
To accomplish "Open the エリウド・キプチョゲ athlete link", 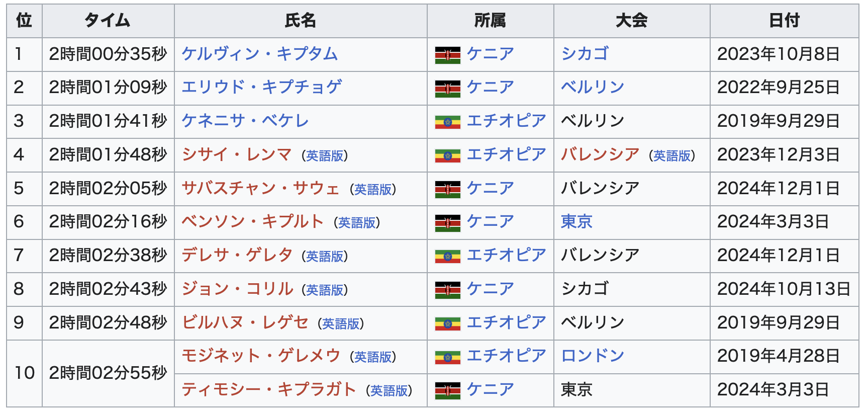I will coord(261,87).
